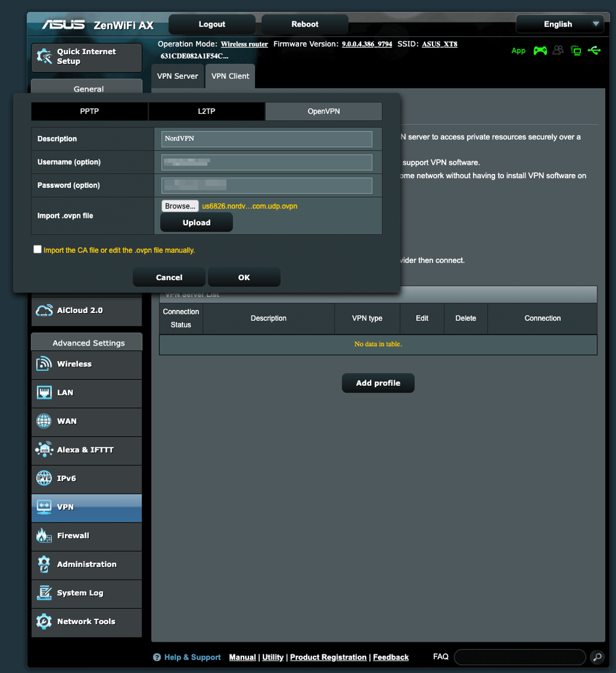
Task: Click the Add profile button
Action: click(x=378, y=383)
